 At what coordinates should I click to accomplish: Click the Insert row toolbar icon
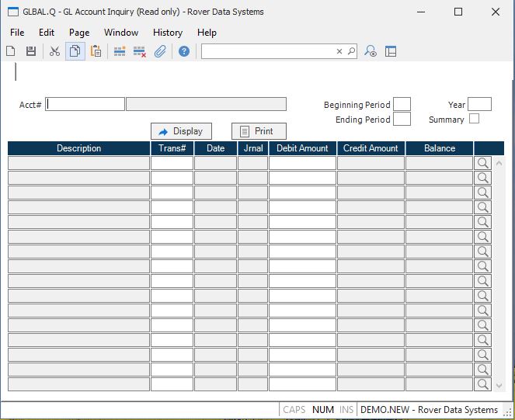120,51
